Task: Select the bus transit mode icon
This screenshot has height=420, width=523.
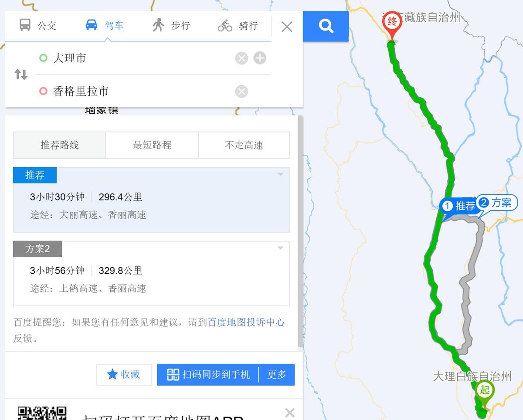Action: click(25, 25)
